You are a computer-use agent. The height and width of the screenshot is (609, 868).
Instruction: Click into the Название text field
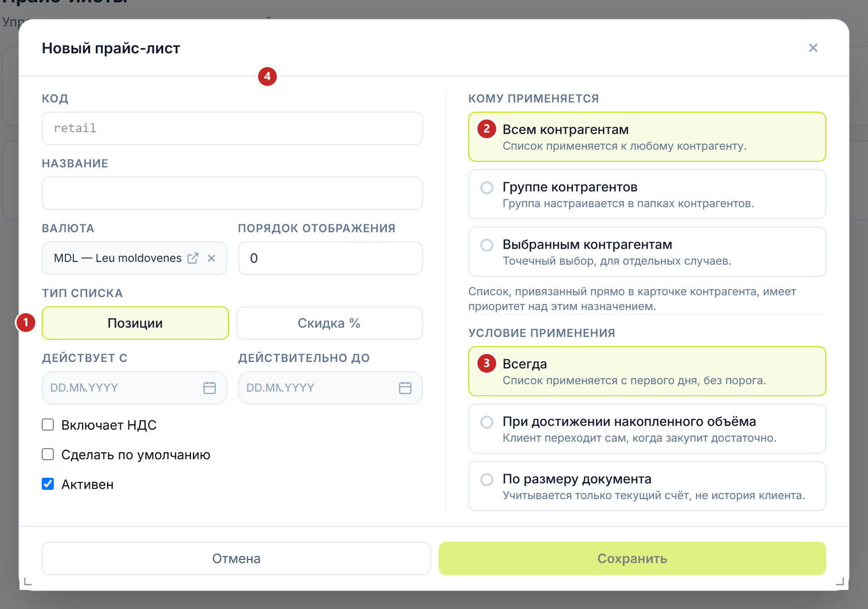(232, 193)
